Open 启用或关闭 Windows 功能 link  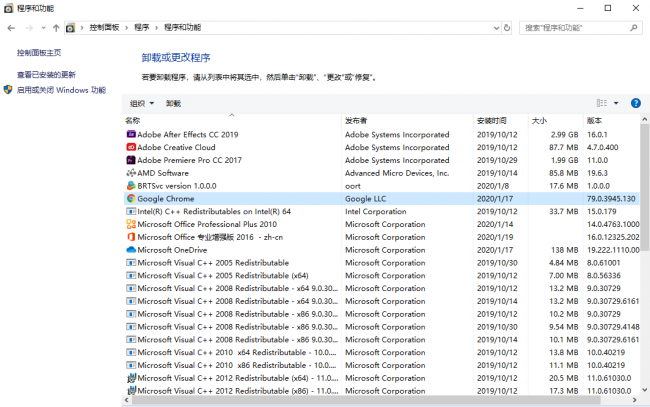coord(61,90)
